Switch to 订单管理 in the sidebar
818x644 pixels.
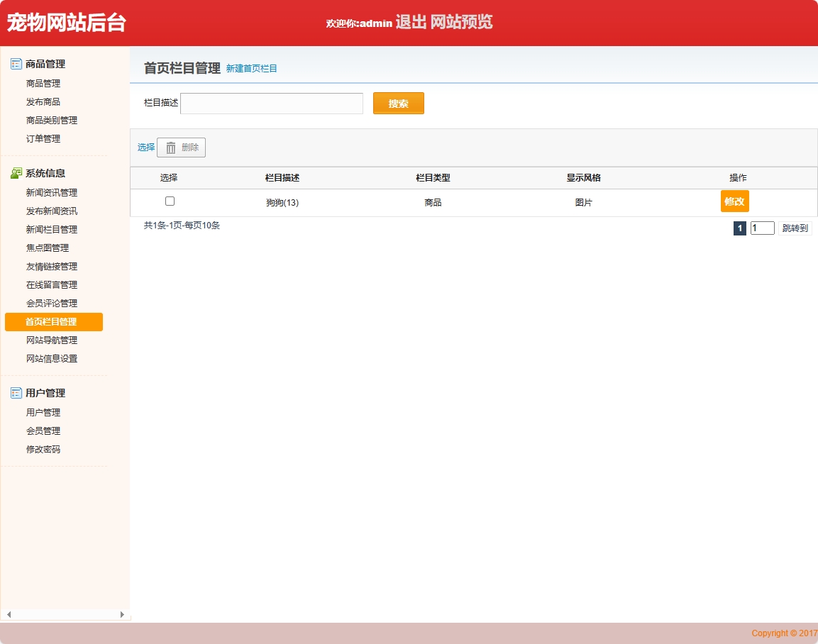[x=44, y=138]
